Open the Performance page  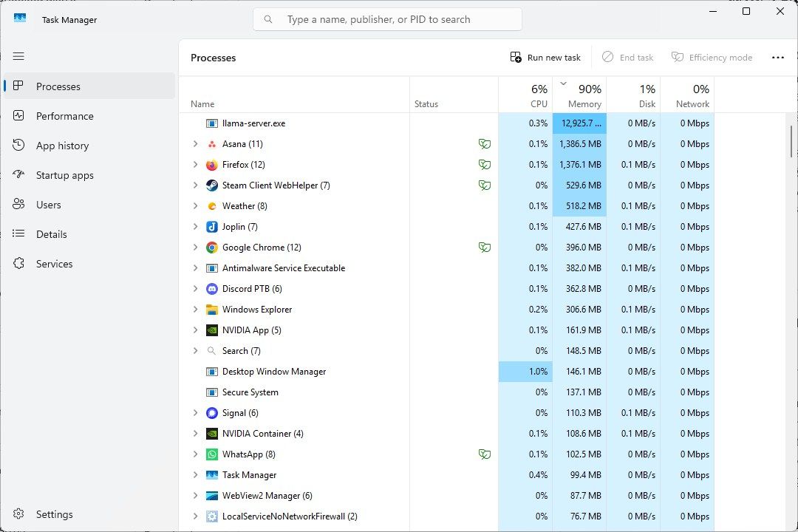(x=89, y=115)
